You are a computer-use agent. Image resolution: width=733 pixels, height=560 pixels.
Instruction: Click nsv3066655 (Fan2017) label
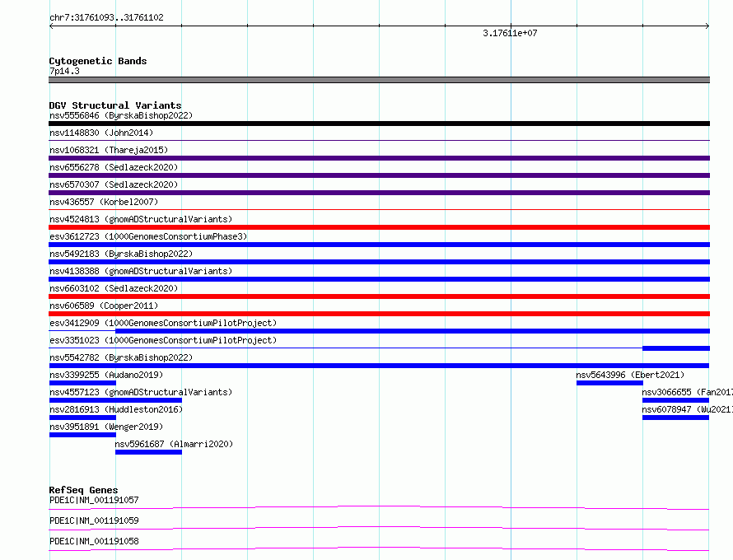click(x=687, y=392)
